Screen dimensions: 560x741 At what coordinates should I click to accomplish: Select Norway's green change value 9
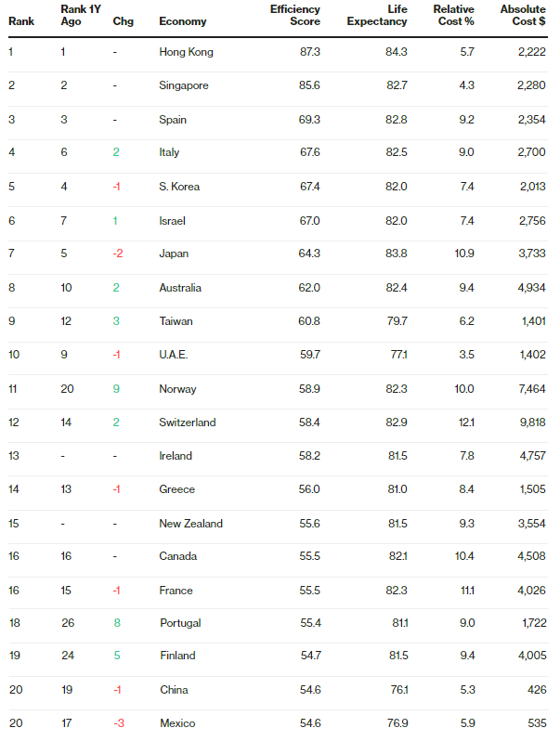point(116,389)
